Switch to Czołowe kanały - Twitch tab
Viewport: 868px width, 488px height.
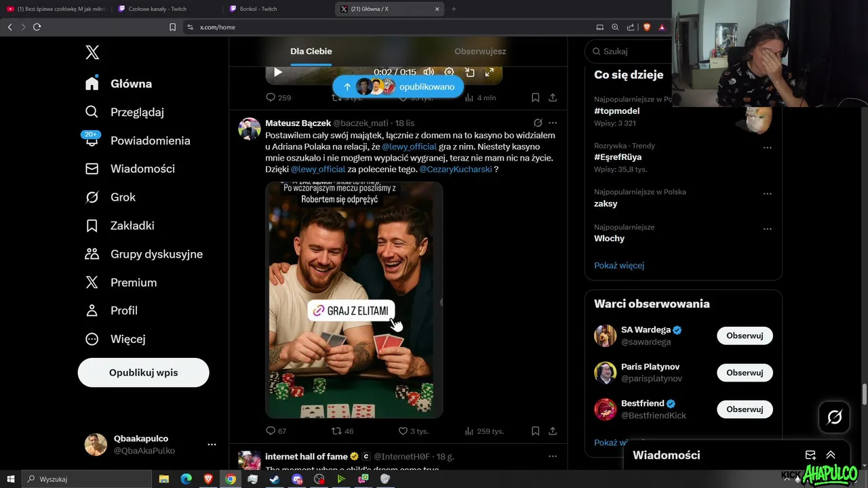click(166, 9)
